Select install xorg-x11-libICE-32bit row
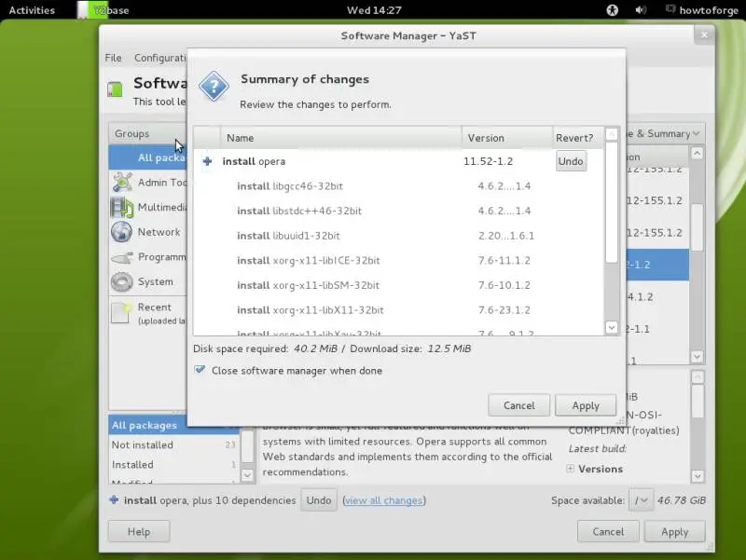This screenshot has width=746, height=560. [399, 260]
